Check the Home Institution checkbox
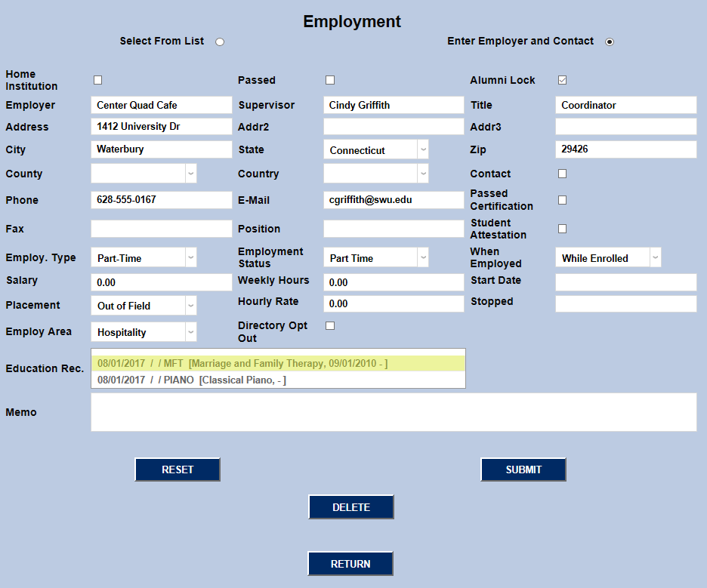This screenshot has width=707, height=588. (x=97, y=79)
